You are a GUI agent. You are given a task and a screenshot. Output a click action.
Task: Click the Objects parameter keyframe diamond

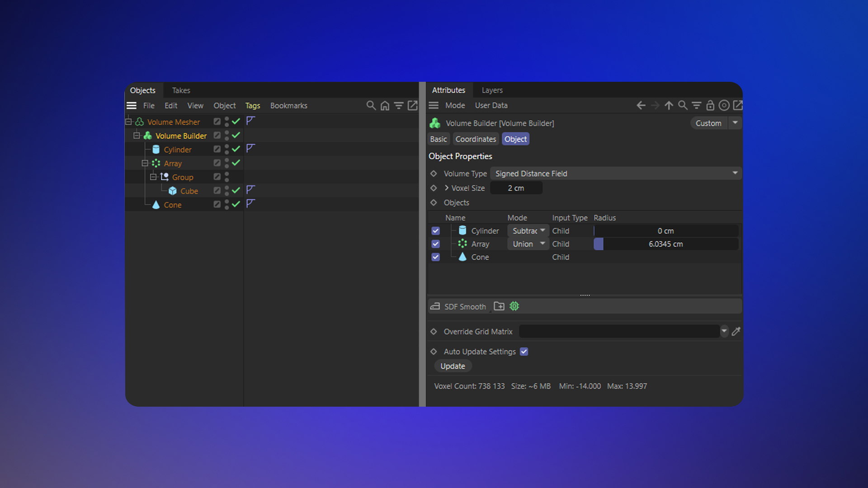coord(434,202)
